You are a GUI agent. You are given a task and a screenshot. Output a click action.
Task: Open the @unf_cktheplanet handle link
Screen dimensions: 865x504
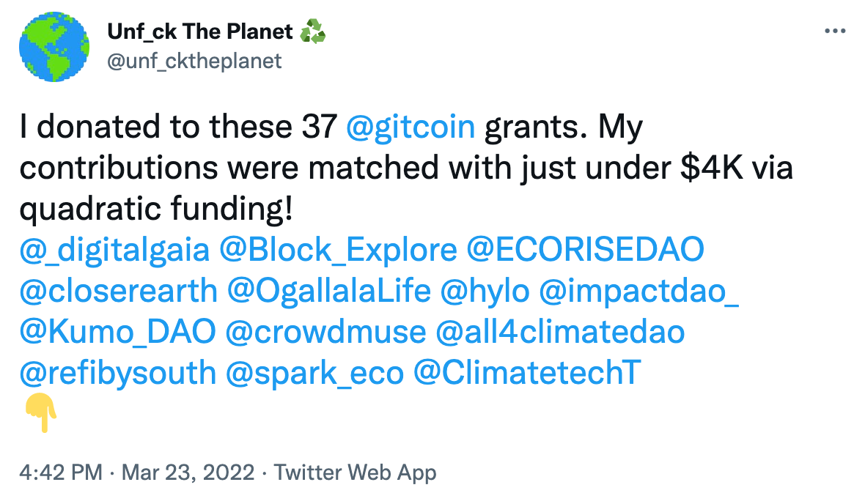(x=194, y=61)
